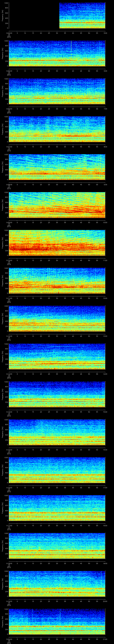This screenshot has height=644, width=114.
Task: Click the 6:00 end-of-axis label
Action: click(105, 71)
